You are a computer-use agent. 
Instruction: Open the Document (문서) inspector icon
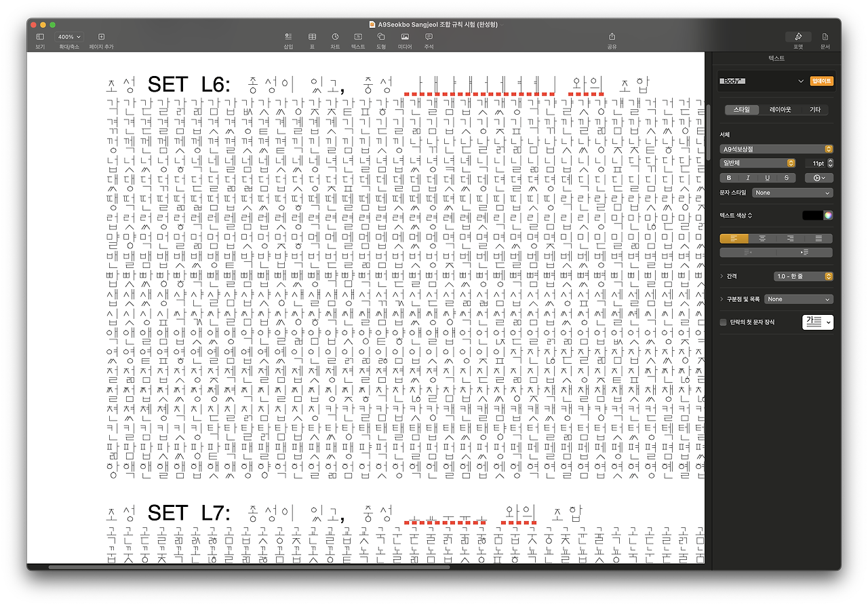pyautogui.click(x=825, y=37)
